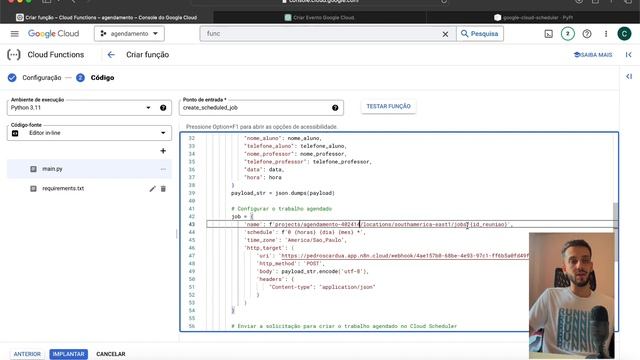Click the 'schedule' line 44 in code
Image resolution: width=640 pixels, height=360 pixels.
pos(304,232)
